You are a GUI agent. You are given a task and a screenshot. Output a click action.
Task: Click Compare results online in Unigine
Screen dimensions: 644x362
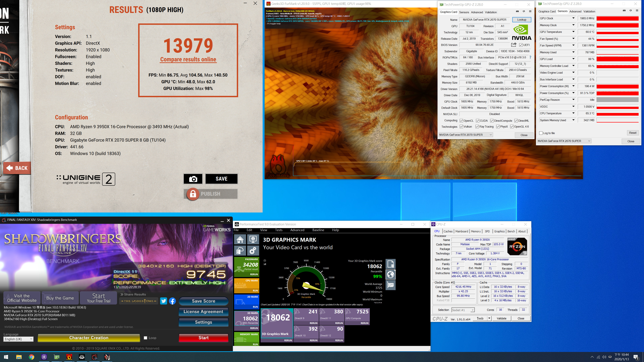(x=188, y=59)
